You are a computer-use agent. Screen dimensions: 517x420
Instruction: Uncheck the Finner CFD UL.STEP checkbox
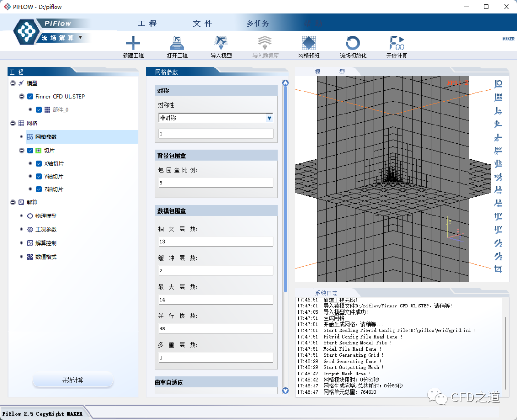[30, 96]
